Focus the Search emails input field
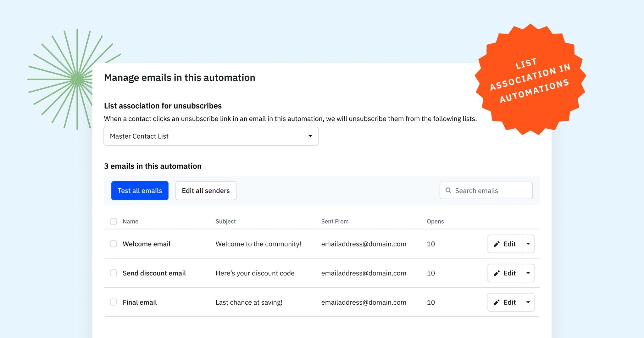644x338 pixels. (x=491, y=191)
